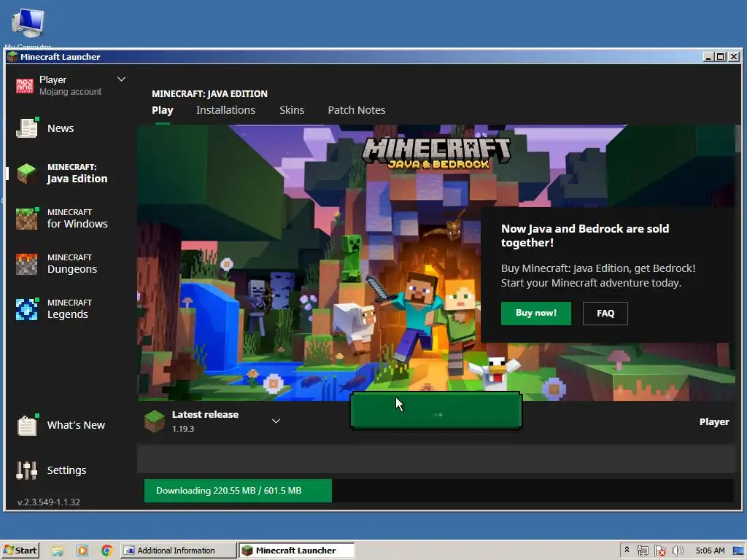Click the FAQ button

tap(605, 313)
